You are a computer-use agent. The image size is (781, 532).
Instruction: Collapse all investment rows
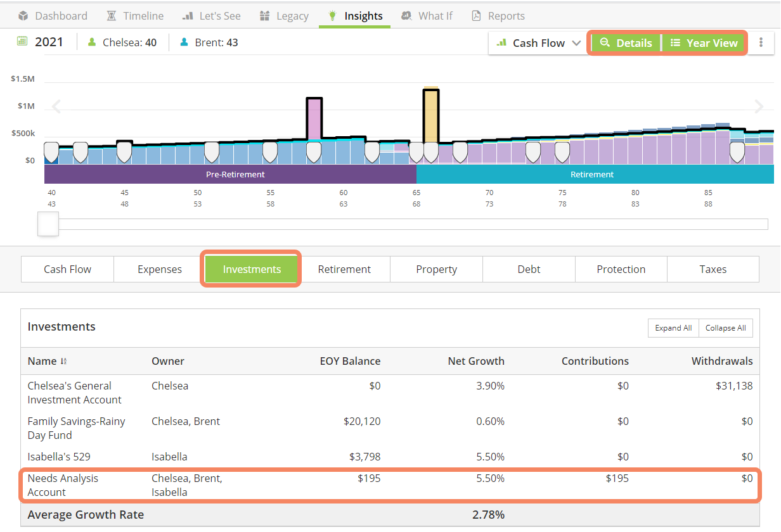(725, 328)
